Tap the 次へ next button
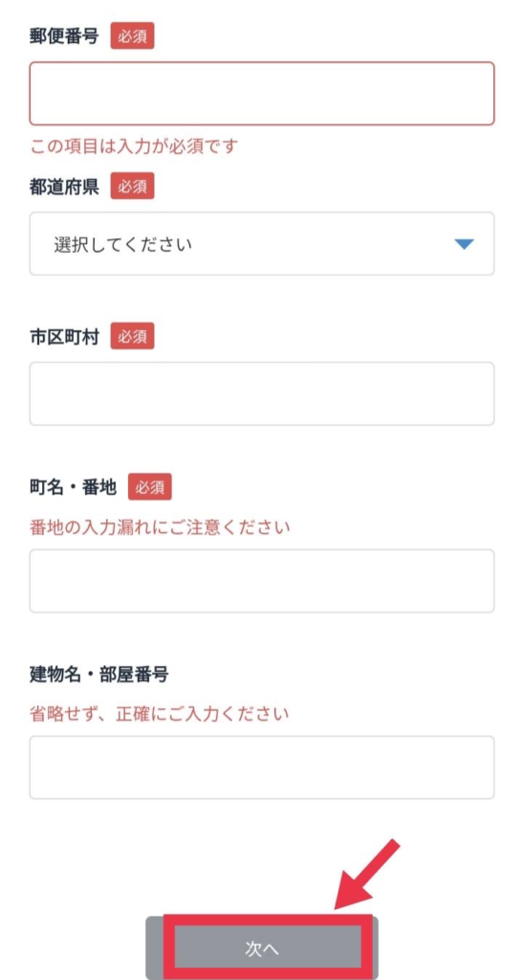This screenshot has width=524, height=980. click(262, 948)
